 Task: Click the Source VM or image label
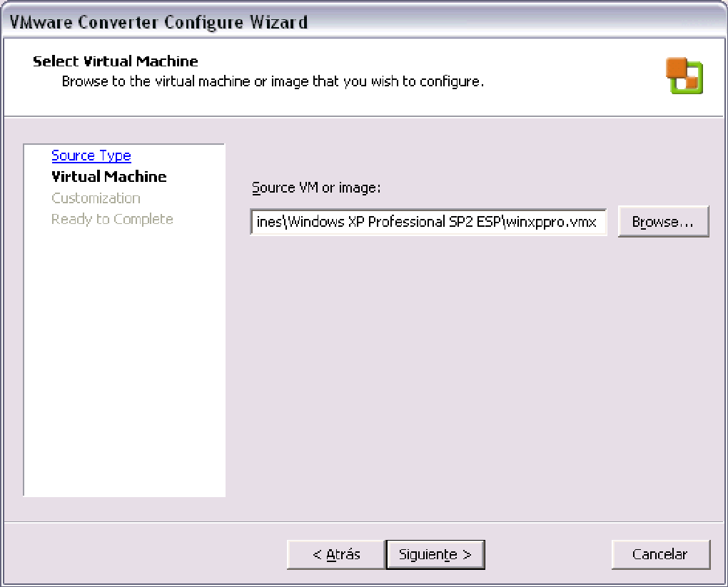coord(316,188)
